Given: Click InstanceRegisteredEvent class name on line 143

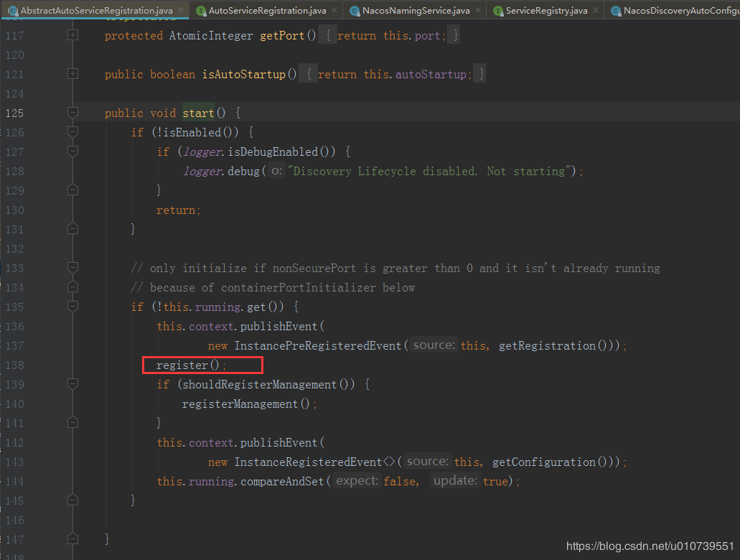Looking at the screenshot, I should coord(308,462).
